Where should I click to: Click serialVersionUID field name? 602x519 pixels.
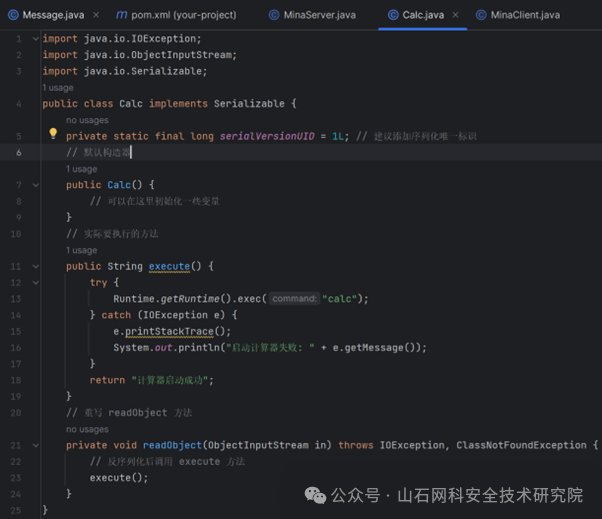pyautogui.click(x=267, y=136)
